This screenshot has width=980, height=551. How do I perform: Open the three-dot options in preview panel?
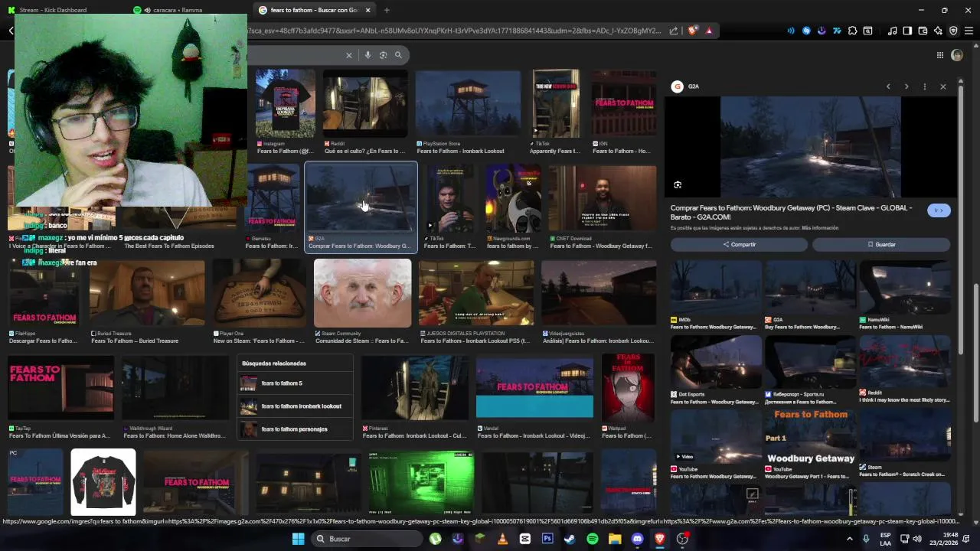click(x=925, y=86)
